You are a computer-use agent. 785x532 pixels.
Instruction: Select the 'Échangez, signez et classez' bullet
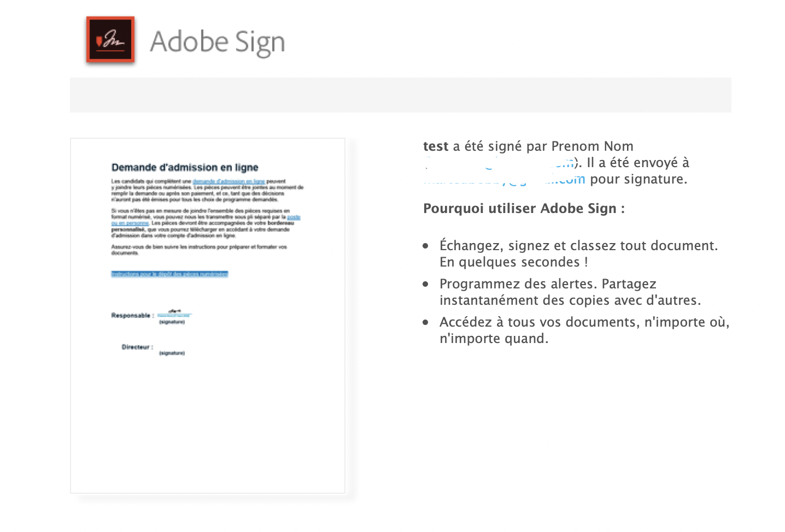[578, 254]
